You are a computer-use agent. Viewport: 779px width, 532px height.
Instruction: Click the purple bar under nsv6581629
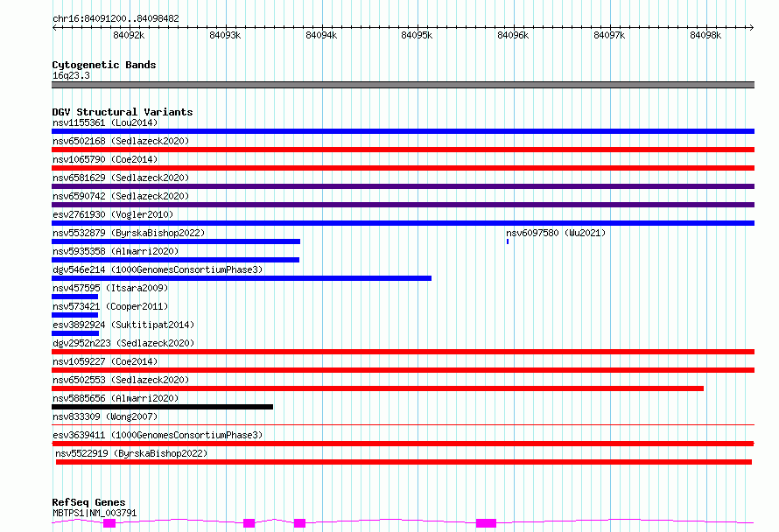pos(403,186)
